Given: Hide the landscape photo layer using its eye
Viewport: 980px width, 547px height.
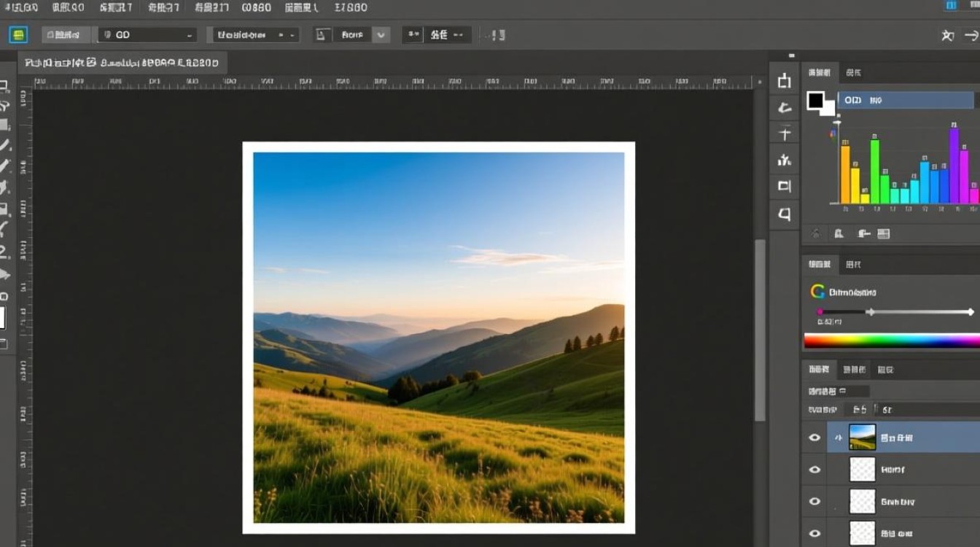Looking at the screenshot, I should 814,438.
